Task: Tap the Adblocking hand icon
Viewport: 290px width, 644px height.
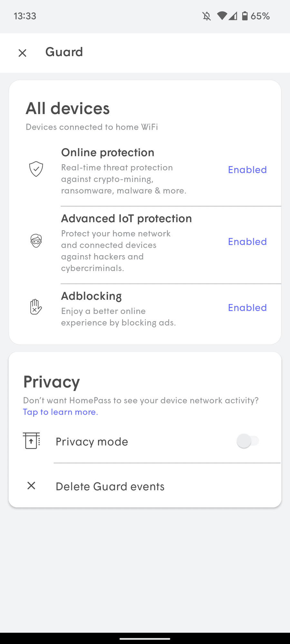Action: coord(36,307)
